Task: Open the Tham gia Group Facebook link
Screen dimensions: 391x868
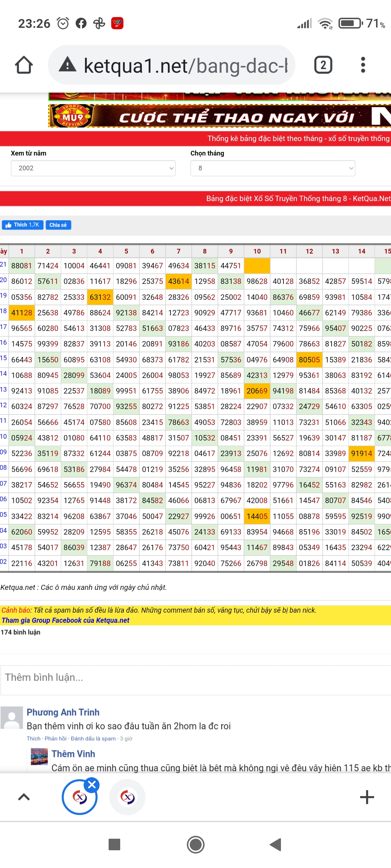Action: coord(66,620)
